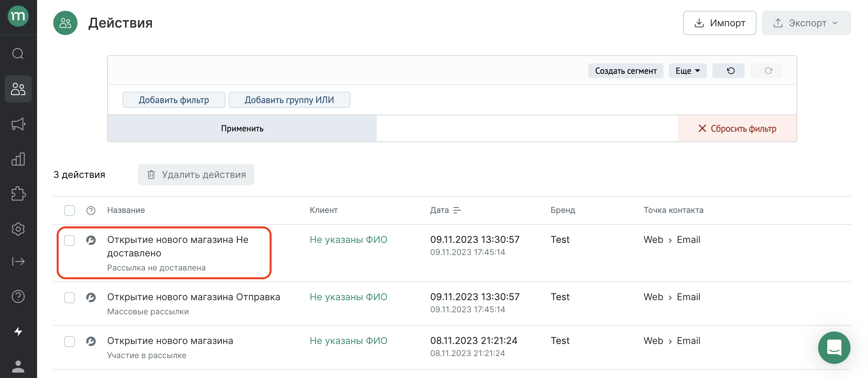This screenshot has height=378, width=868.
Task: Open the chat support widget
Action: (x=834, y=348)
